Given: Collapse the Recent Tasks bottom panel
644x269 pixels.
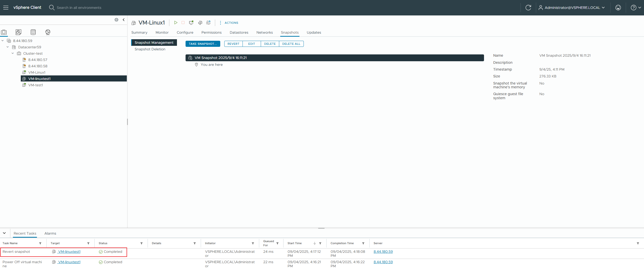Looking at the screenshot, I should (x=4, y=233).
